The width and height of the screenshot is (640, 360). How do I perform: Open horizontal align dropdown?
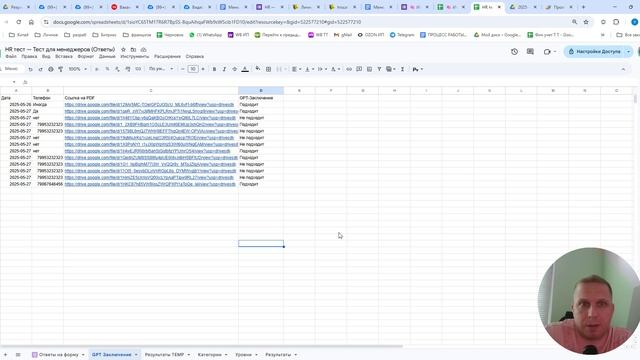click(296, 69)
